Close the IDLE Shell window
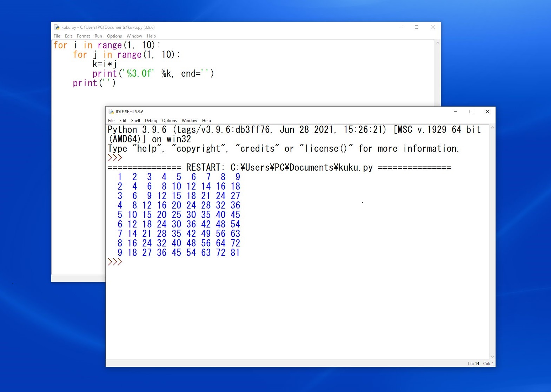The width and height of the screenshot is (551, 392). [x=487, y=112]
